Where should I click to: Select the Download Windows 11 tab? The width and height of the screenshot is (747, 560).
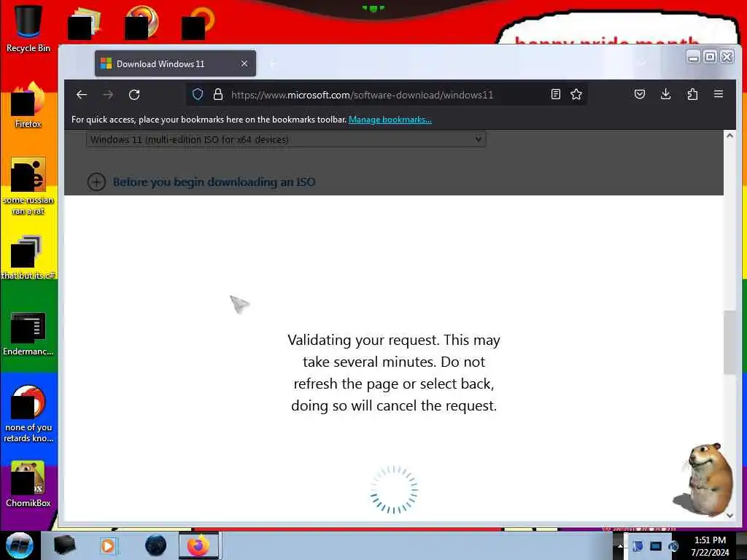click(x=175, y=63)
